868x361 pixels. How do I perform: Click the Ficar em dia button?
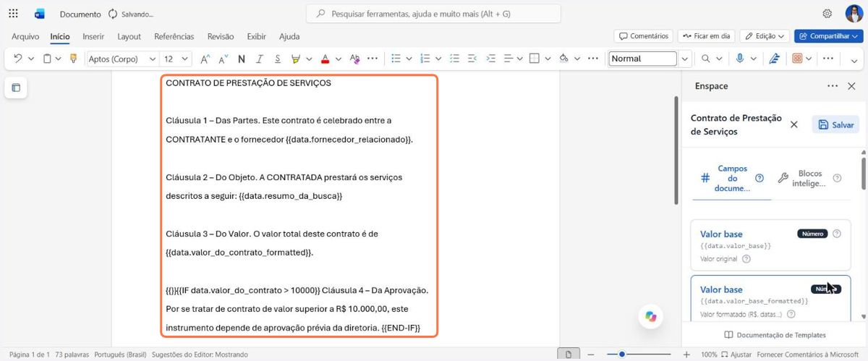coord(706,36)
